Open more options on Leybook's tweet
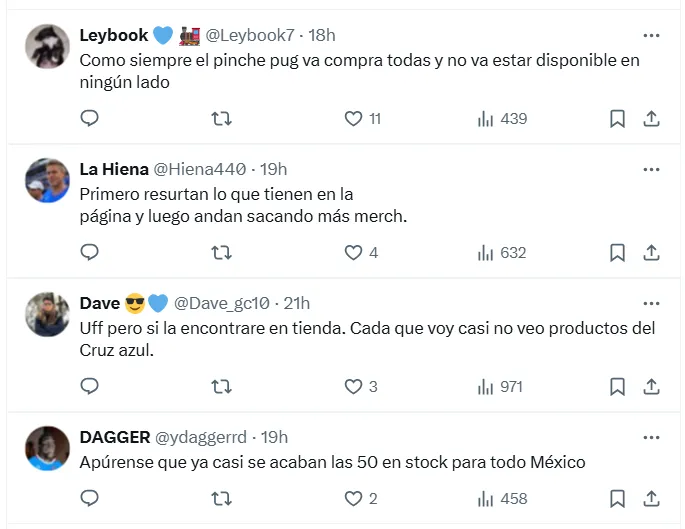 tap(651, 35)
